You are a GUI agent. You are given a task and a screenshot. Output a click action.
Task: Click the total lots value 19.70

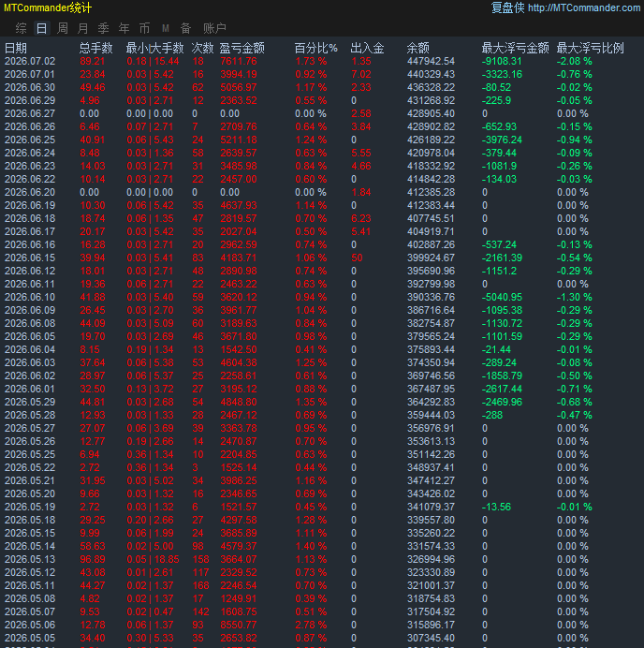(x=93, y=336)
